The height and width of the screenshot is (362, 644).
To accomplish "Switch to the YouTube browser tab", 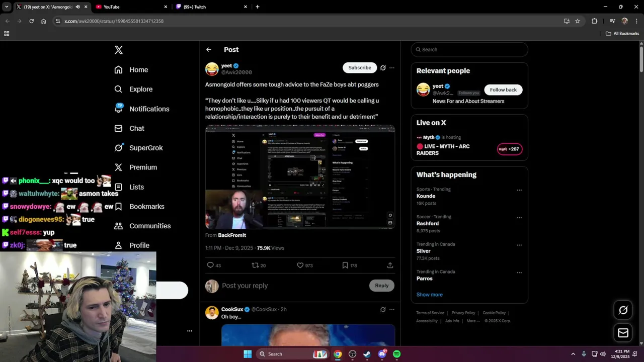I will tap(131, 7).
